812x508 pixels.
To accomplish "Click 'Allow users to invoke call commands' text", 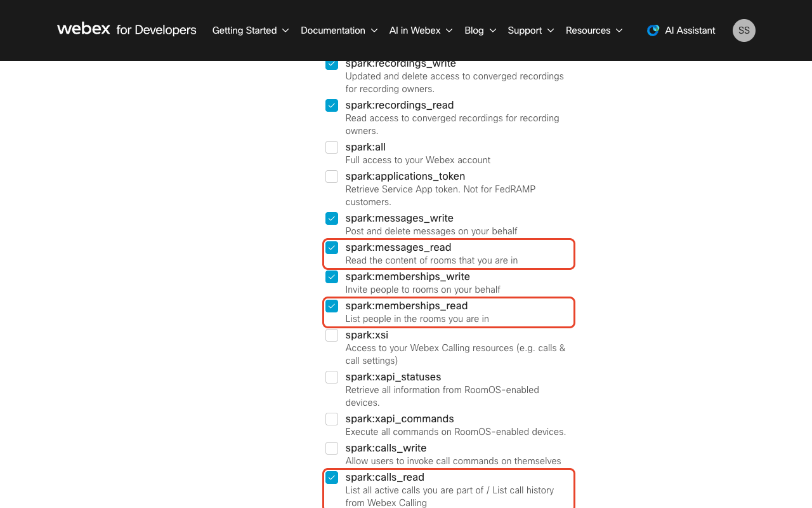I will tap(454, 461).
